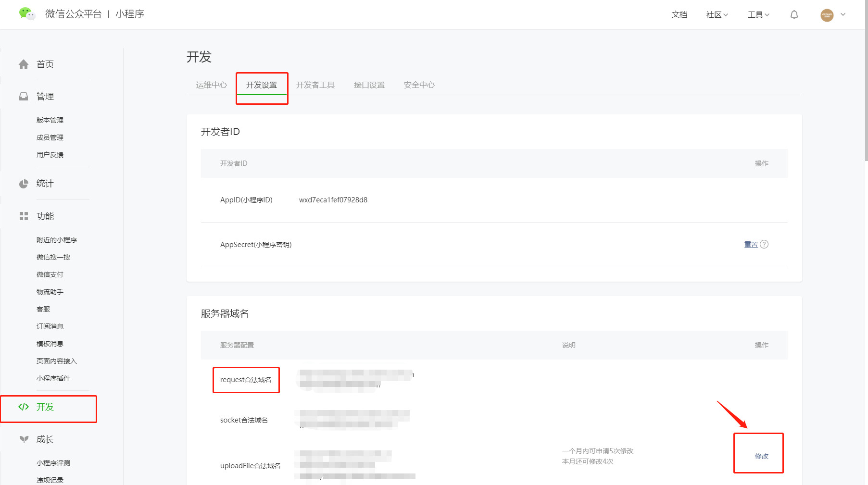Click the 服务器域名 section heading
The width and height of the screenshot is (868, 485).
click(x=225, y=314)
